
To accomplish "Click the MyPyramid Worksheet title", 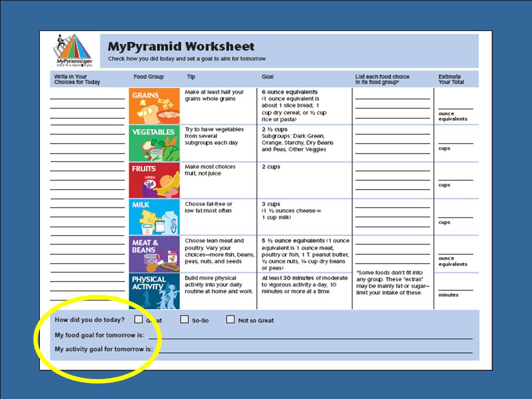I will tap(181, 47).
